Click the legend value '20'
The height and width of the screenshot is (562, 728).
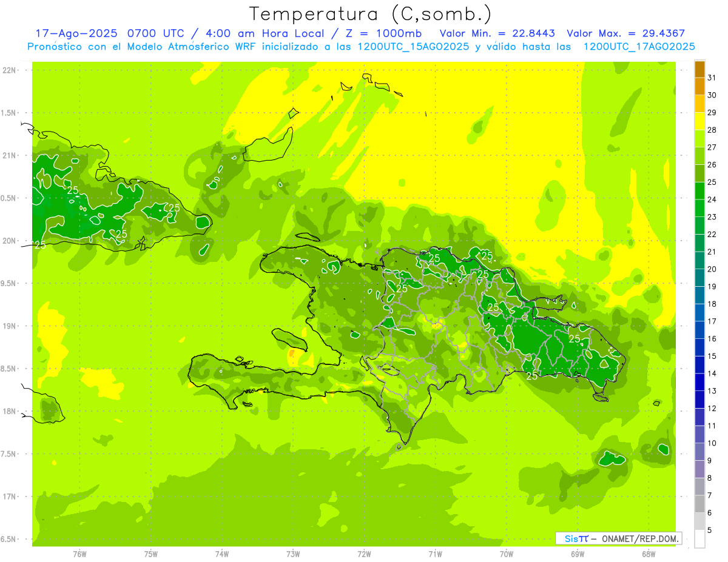coord(712,269)
